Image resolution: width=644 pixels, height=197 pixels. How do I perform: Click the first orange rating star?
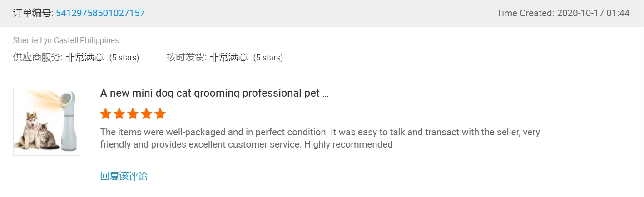105,113
